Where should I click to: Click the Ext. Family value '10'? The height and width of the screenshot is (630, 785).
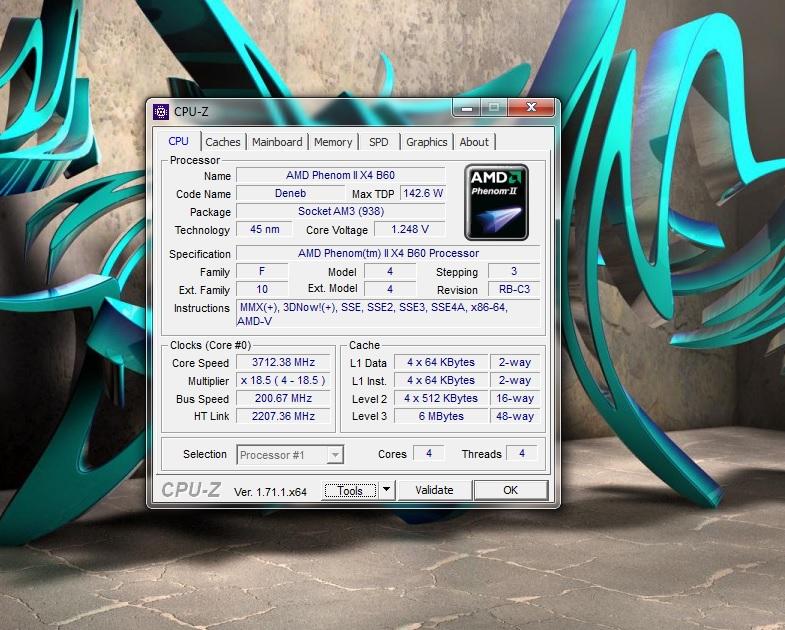click(262, 289)
